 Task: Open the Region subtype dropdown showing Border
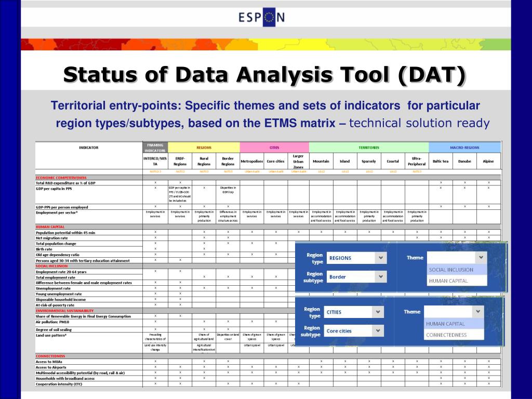356,277
